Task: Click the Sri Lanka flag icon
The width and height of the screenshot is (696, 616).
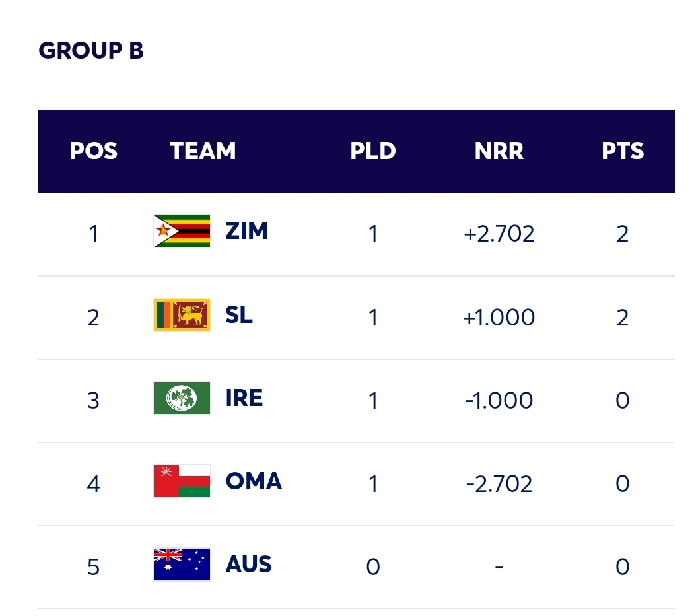Action: click(182, 315)
